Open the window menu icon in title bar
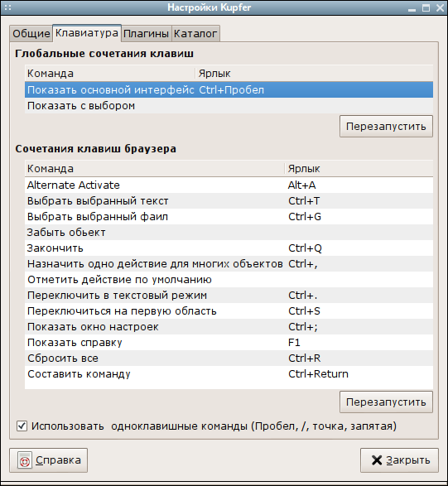Screen dimensions: 448x486 (7, 7)
